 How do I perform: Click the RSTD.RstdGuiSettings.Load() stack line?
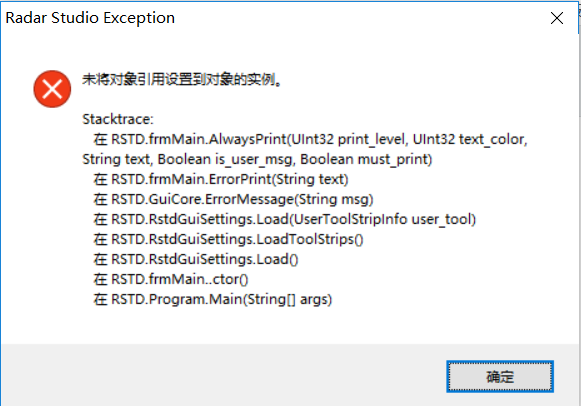pyautogui.click(x=196, y=259)
